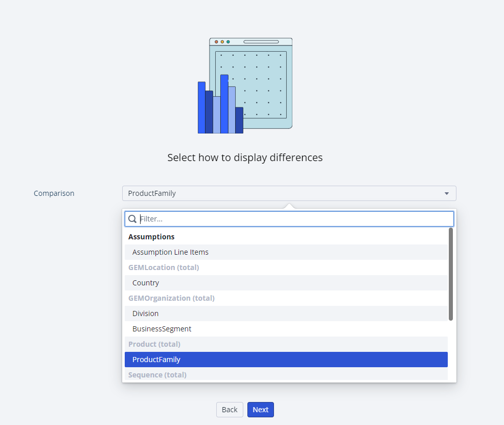Screen dimensions: 504x425
Task: Click the dropdown list scrollbar
Action: 450,274
